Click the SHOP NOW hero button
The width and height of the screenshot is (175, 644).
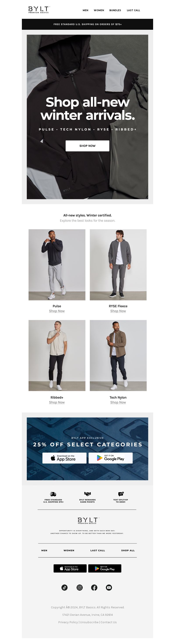pyautogui.click(x=87, y=146)
